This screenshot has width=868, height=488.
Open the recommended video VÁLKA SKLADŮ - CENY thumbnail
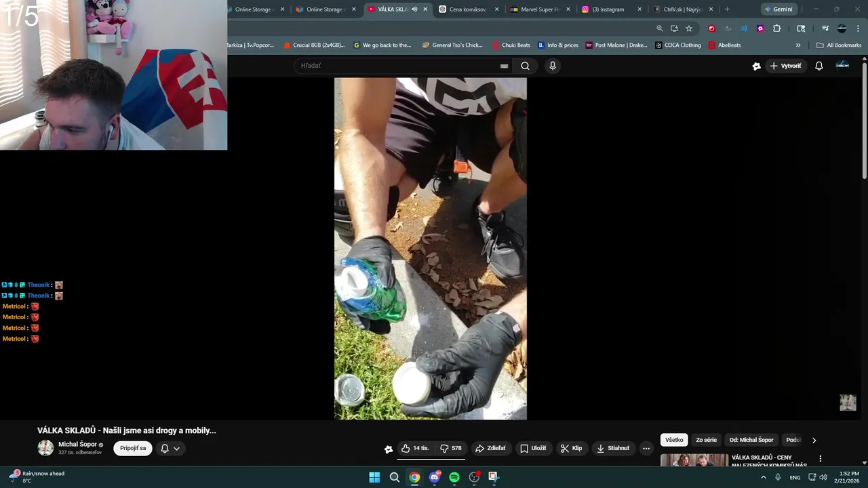pos(694,460)
